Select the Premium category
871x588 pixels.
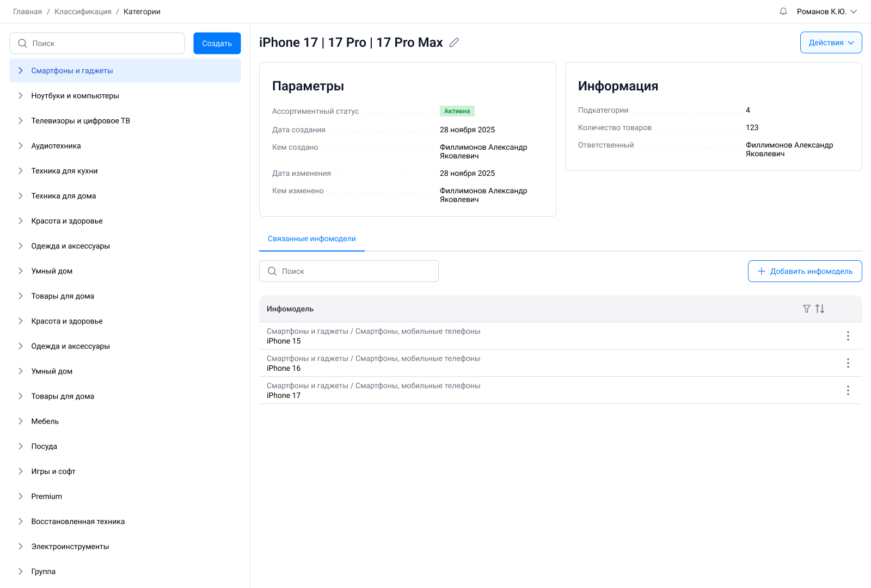point(125,497)
